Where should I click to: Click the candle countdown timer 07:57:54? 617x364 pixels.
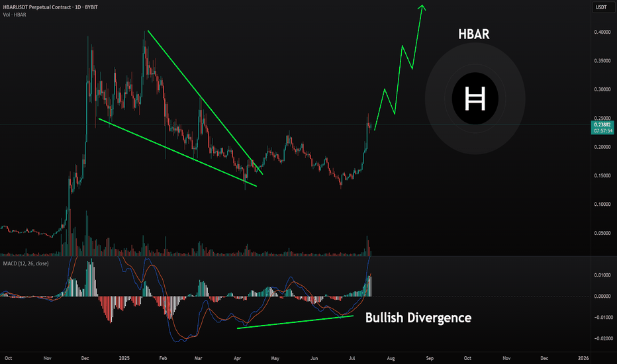(x=602, y=130)
